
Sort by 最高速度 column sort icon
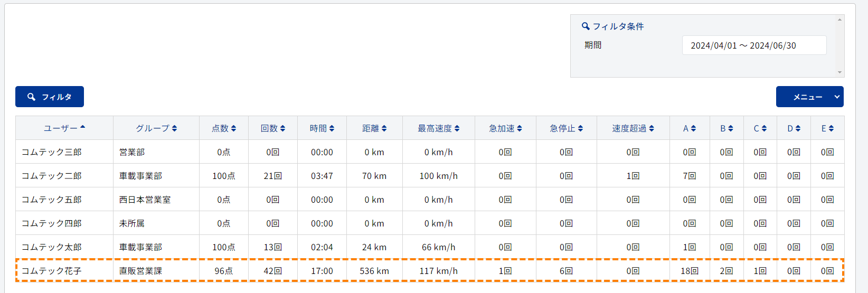pyautogui.click(x=457, y=128)
